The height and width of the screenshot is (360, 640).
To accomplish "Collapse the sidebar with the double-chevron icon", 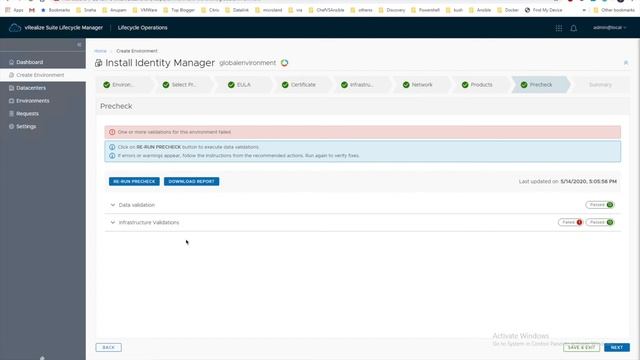I will point(79,44).
